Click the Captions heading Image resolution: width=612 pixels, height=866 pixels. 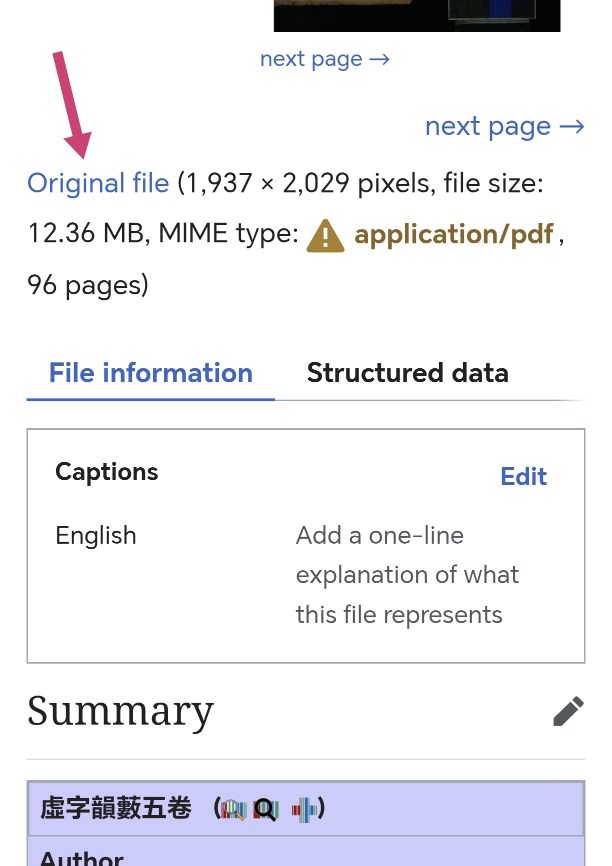click(107, 472)
